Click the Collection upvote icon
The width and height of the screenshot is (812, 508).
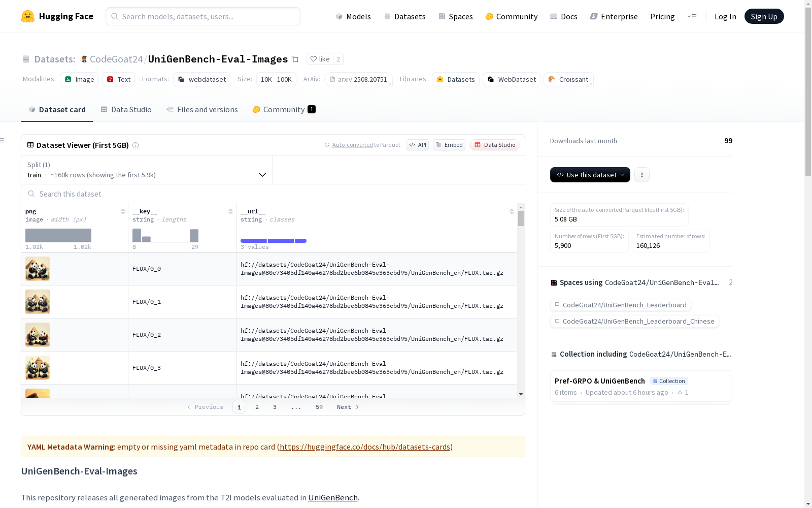680,392
